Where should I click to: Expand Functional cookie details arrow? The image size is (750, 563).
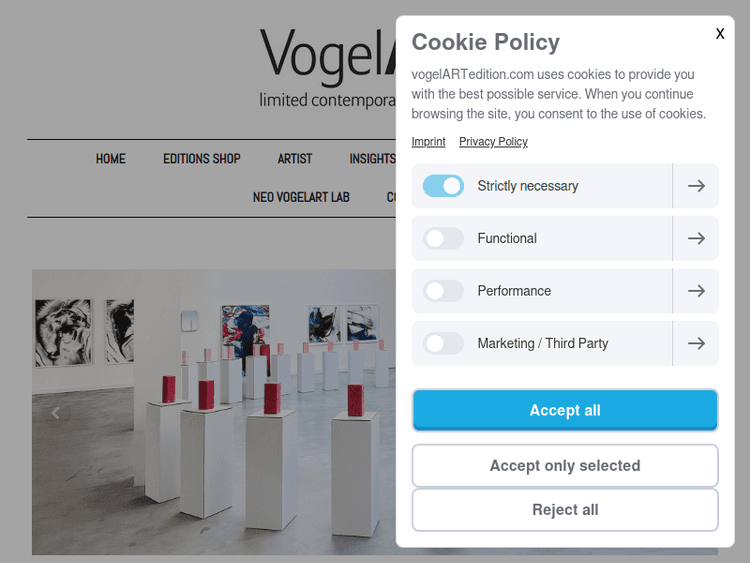696,238
